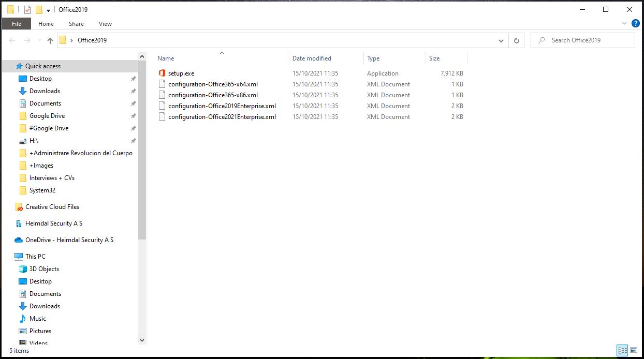Click the Pictures folder icon
644x359 pixels.
tap(23, 331)
